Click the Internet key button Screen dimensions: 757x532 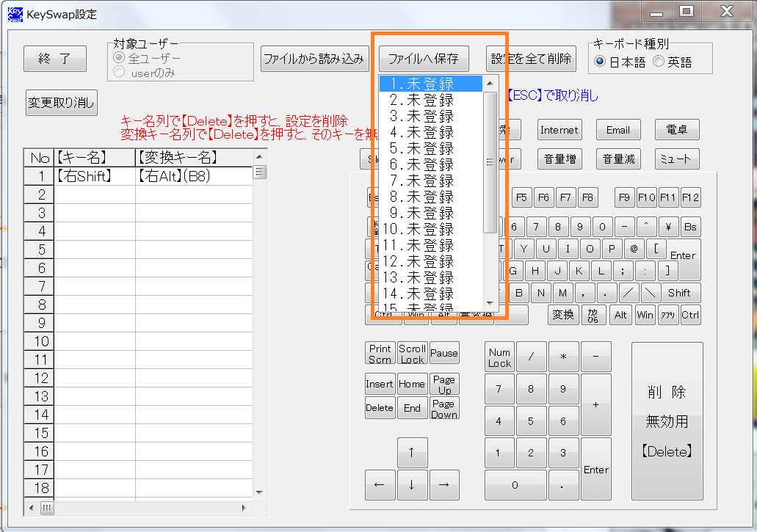(559, 130)
